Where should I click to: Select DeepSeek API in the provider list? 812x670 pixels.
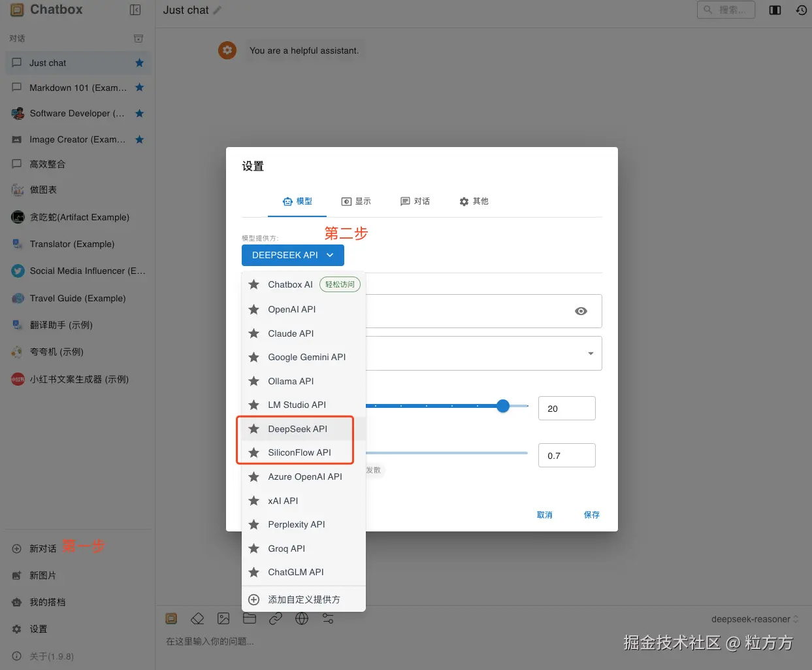tap(304, 429)
